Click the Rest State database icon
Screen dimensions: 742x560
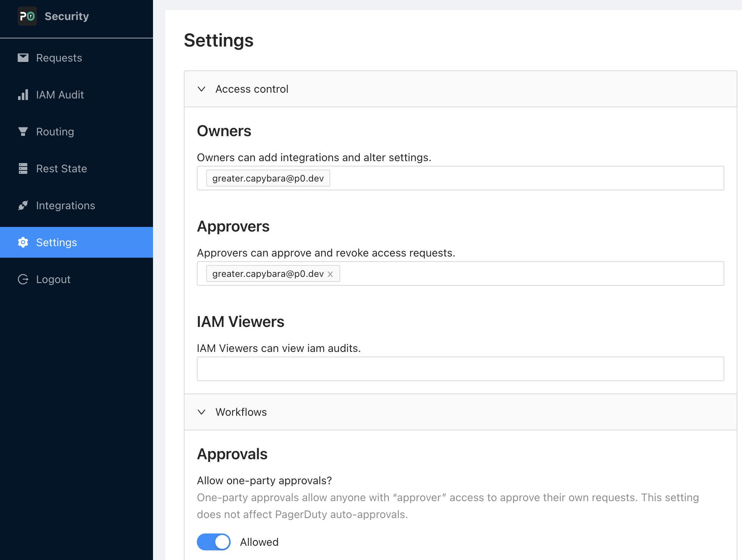click(23, 168)
